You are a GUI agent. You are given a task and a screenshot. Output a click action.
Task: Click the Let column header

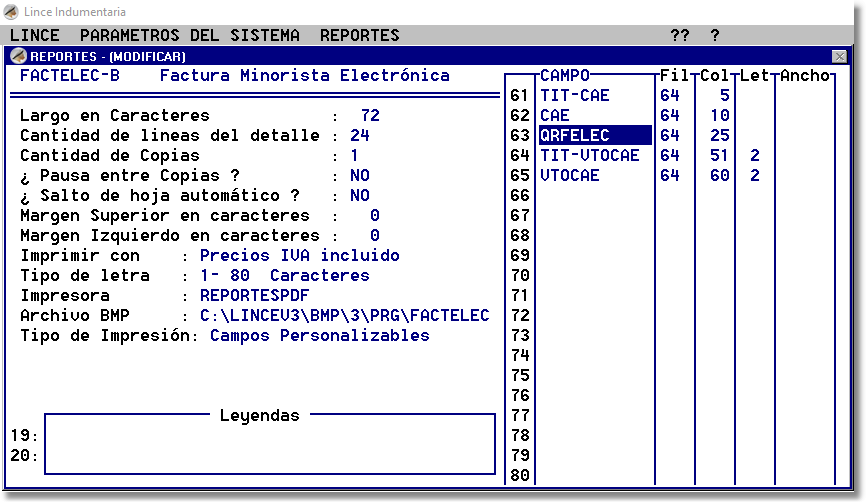click(754, 76)
